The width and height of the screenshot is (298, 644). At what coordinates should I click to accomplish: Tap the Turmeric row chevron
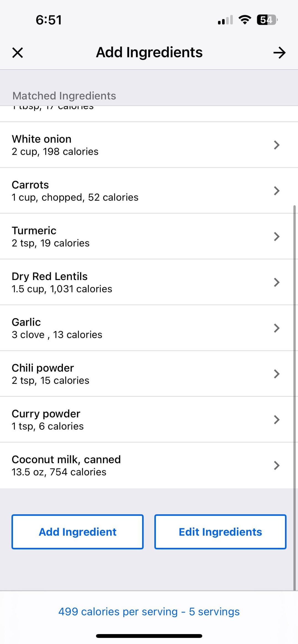[276, 236]
